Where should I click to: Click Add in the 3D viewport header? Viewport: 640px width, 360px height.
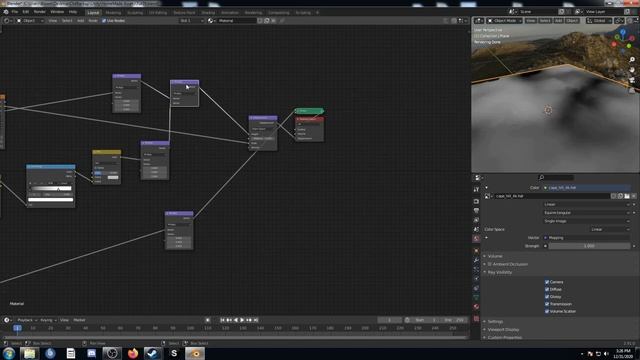point(558,20)
